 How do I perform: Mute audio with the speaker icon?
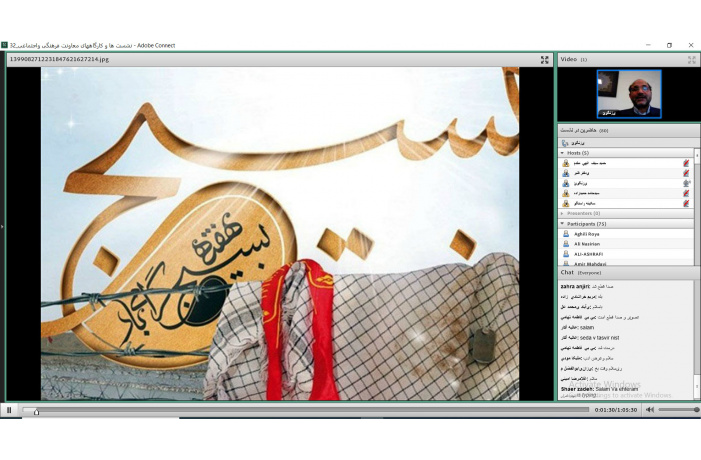[x=650, y=409]
